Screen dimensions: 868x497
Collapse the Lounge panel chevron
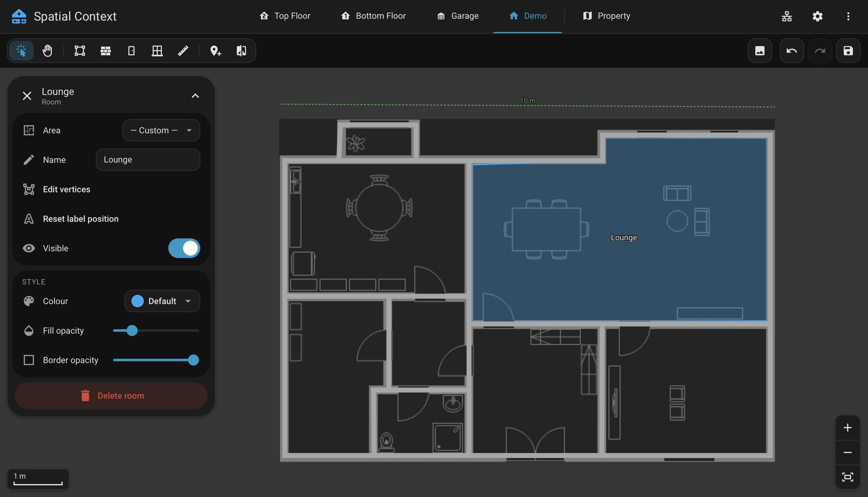coord(195,96)
